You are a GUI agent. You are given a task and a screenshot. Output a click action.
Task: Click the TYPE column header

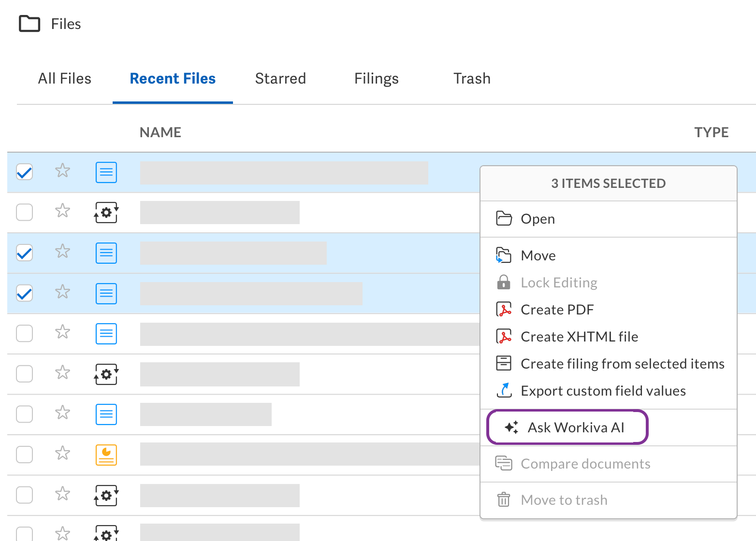[711, 132]
